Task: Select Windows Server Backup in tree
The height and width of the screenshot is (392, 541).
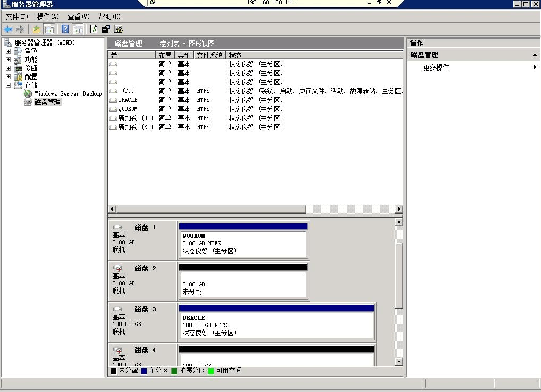Action: tap(67, 93)
